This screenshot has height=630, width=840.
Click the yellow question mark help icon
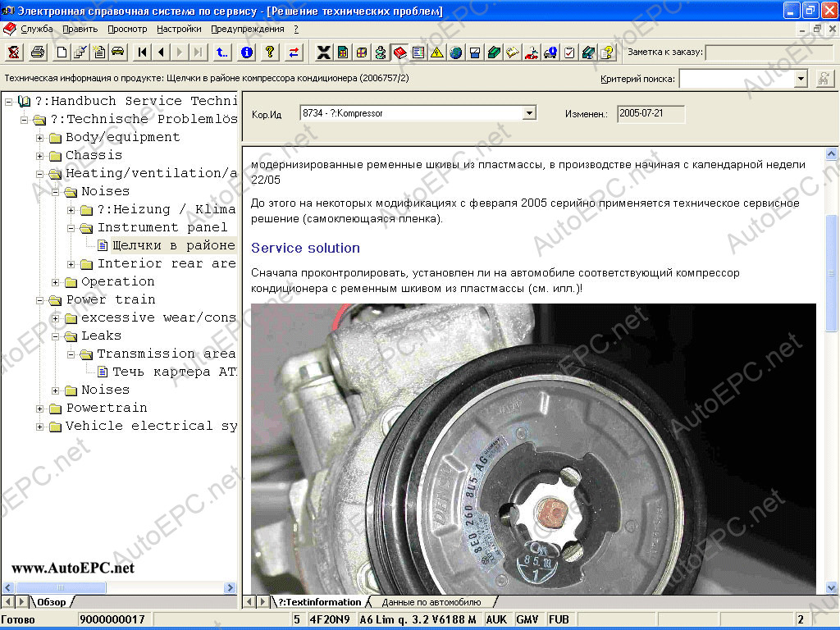coord(269,52)
